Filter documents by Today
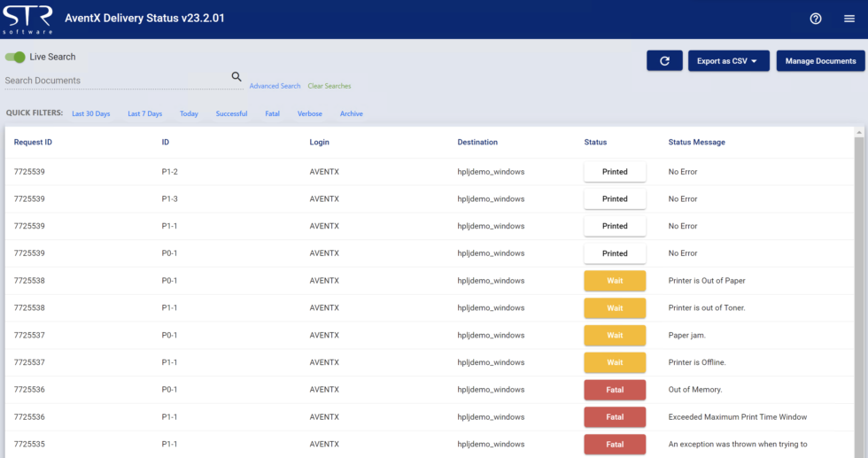This screenshot has width=868, height=458. click(189, 113)
